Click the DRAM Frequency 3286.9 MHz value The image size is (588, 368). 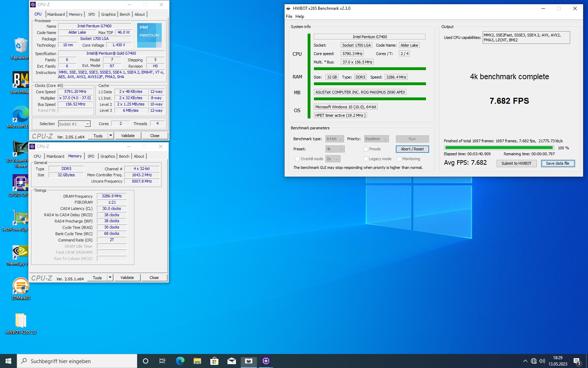(112, 196)
